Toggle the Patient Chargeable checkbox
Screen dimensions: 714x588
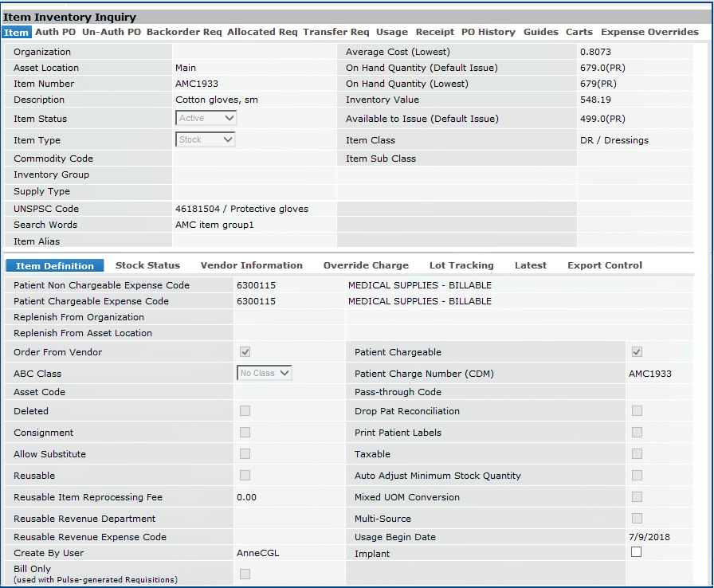637,352
